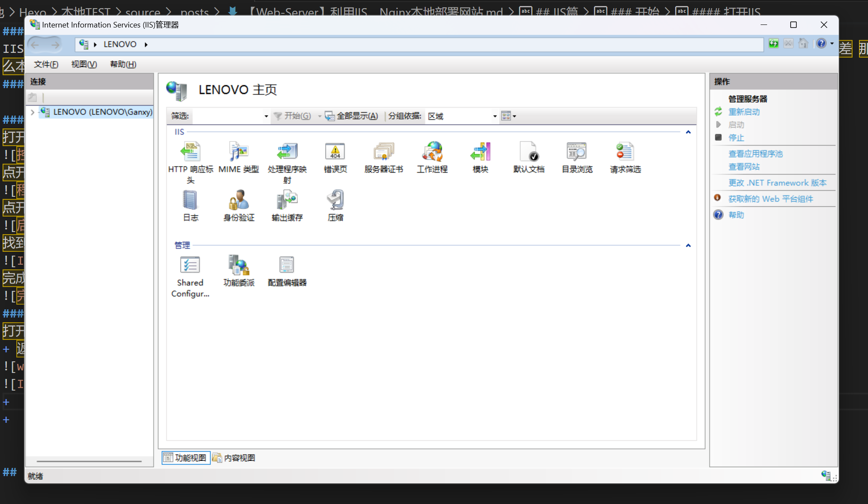Expand breadcrumb arrow after LENOVO
Viewport: 868px width, 504px height.
(x=146, y=45)
